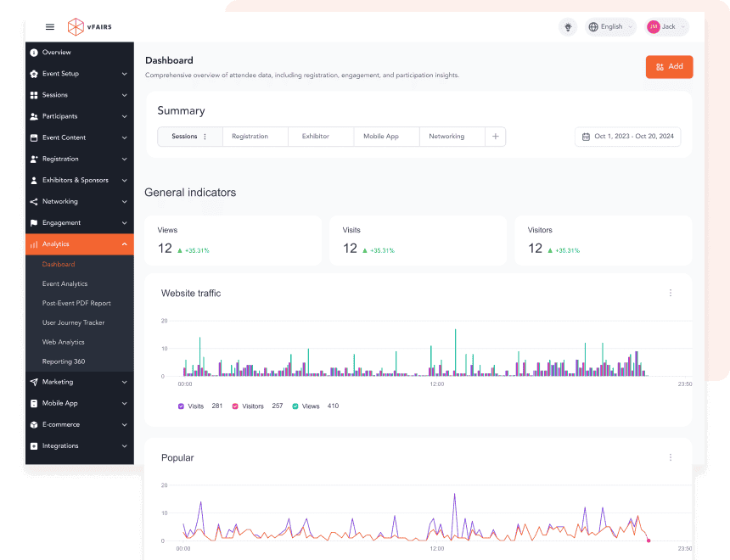
Task: Collapse the Analytics section chevron
Action: [x=124, y=244]
